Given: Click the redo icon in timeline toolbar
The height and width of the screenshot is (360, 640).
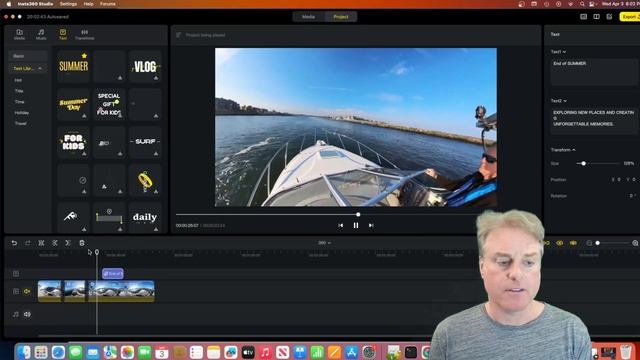Looking at the screenshot, I should [27, 243].
